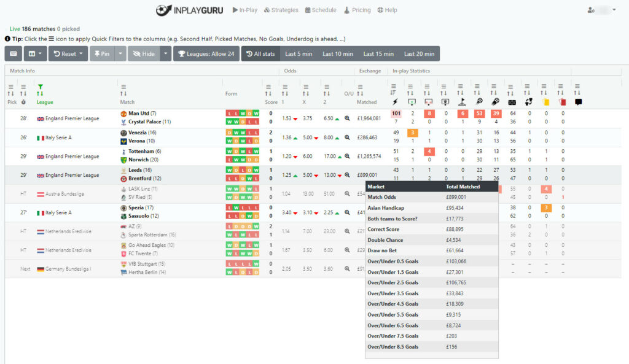Image resolution: width=629 pixels, height=364 pixels.
Task: Switch to the Last 15 min tab
Action: tap(378, 53)
